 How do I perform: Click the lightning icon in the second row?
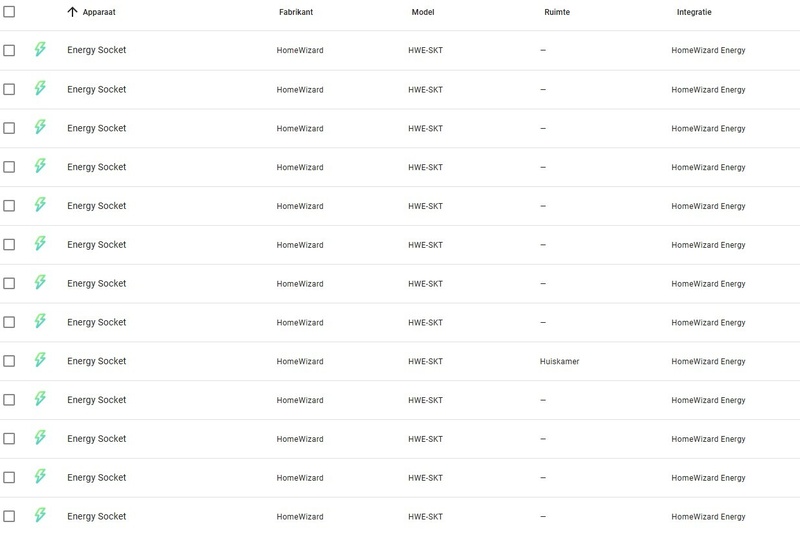tap(40, 88)
